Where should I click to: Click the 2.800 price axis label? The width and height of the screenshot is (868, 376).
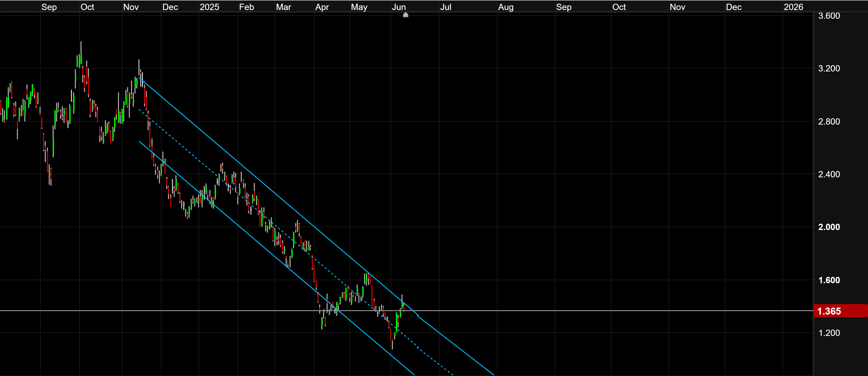829,121
